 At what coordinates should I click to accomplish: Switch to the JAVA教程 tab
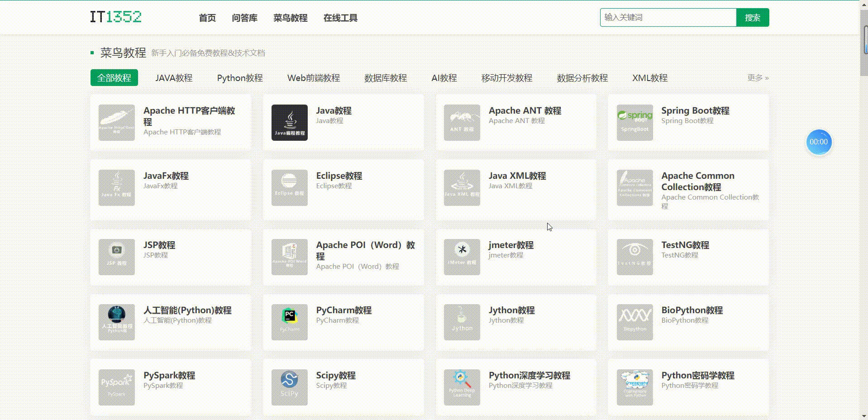[x=174, y=78]
